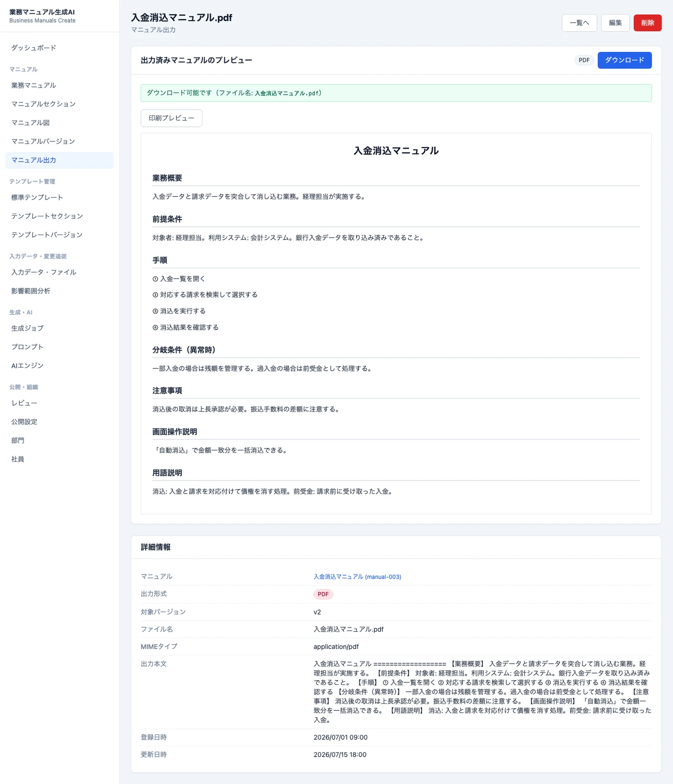Viewport: 673px width, 784px height.
Task: Open 入力データ・ファイル sidebar item
Action: pyautogui.click(x=60, y=272)
